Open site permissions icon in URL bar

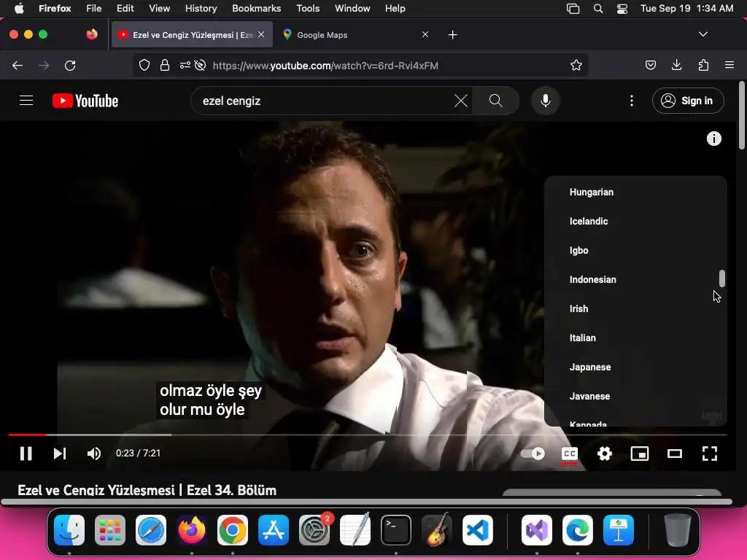click(x=185, y=65)
